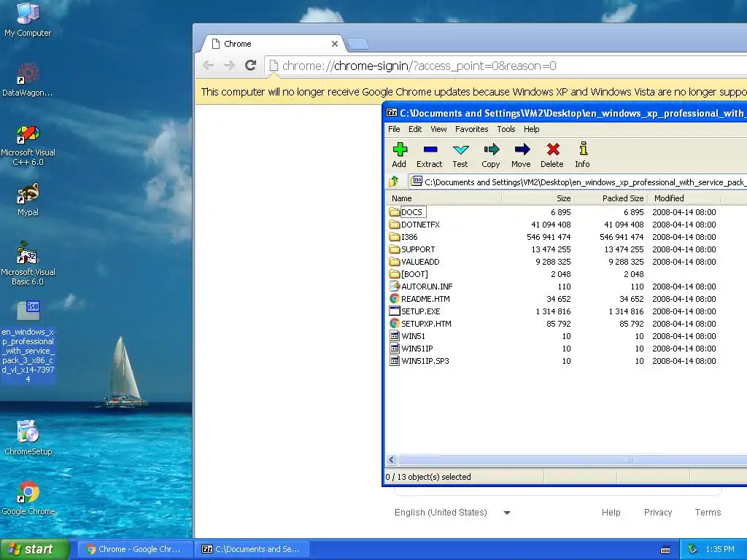747x560 pixels.
Task: Click the on-screen keyboard tray icon
Action: [x=665, y=550]
